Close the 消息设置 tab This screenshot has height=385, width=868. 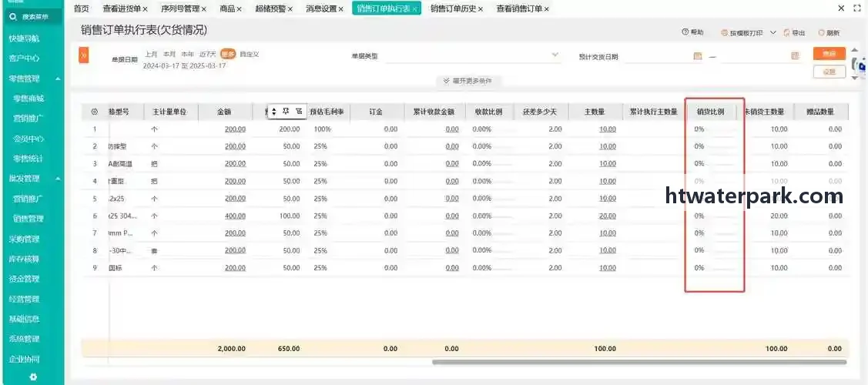(x=341, y=8)
